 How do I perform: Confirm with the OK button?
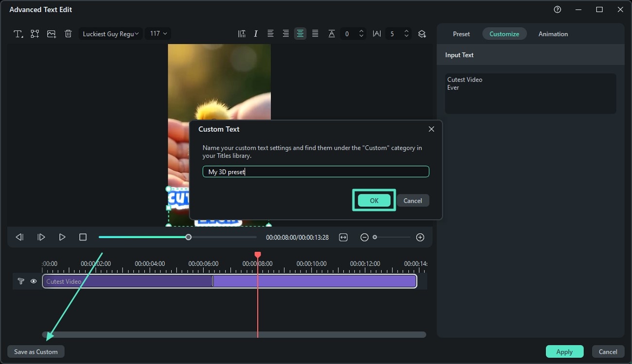coord(374,200)
